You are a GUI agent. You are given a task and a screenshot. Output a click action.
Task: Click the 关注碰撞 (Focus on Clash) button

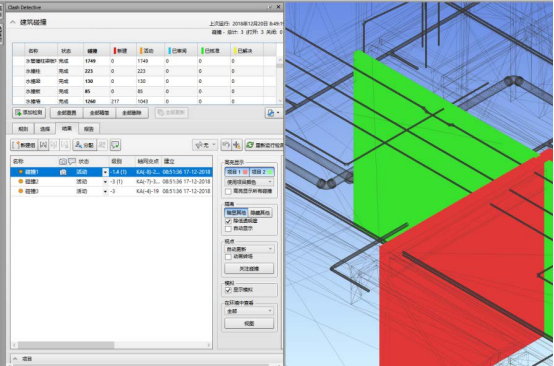point(249,269)
